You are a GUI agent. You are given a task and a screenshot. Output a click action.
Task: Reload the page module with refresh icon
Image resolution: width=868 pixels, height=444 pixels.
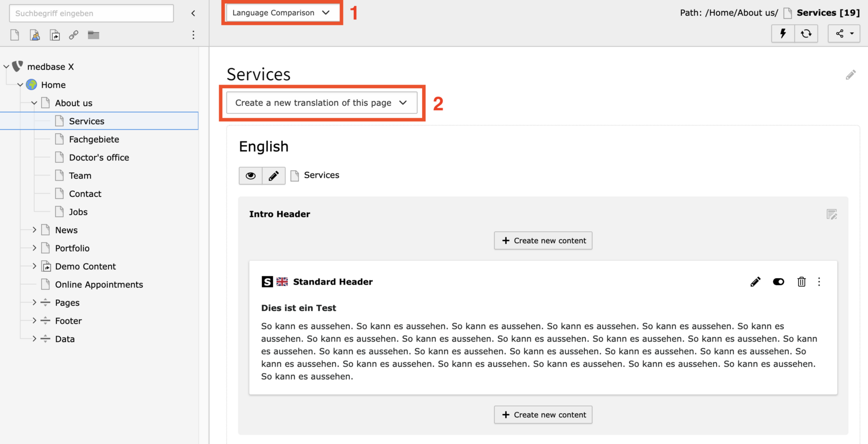pos(806,34)
